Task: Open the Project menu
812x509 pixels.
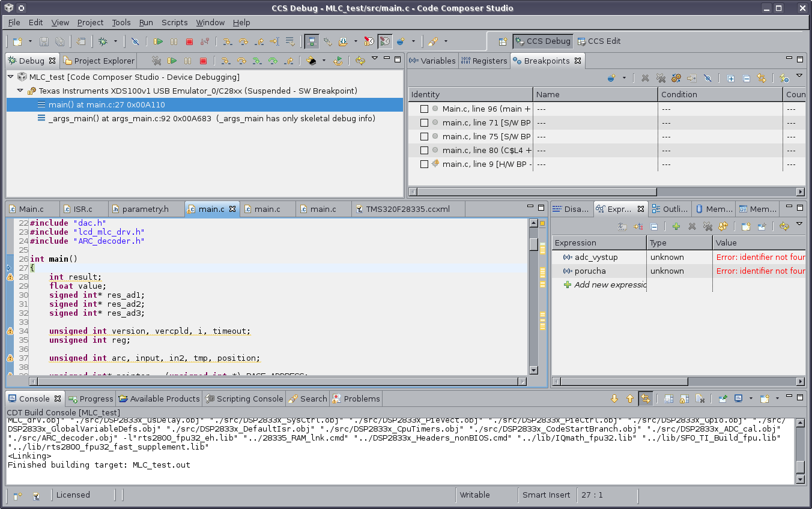Action: (90, 22)
